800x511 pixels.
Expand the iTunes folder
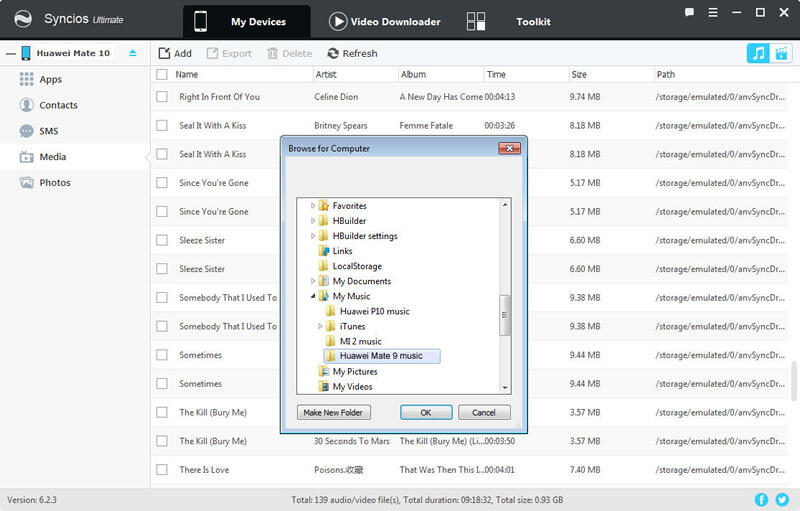pyautogui.click(x=321, y=327)
